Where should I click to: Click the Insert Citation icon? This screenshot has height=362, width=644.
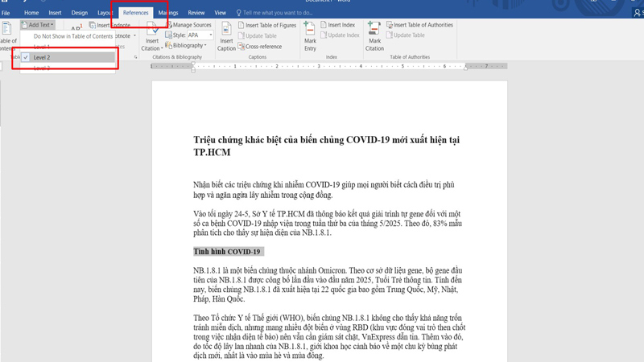[152, 30]
